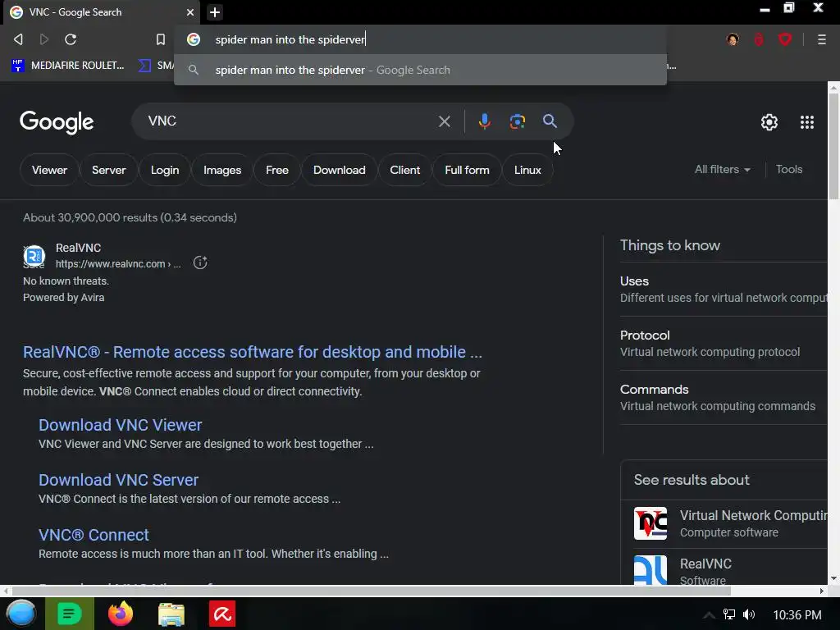Bookmark this page with bookmark icon
The width and height of the screenshot is (840, 630).
click(x=160, y=39)
